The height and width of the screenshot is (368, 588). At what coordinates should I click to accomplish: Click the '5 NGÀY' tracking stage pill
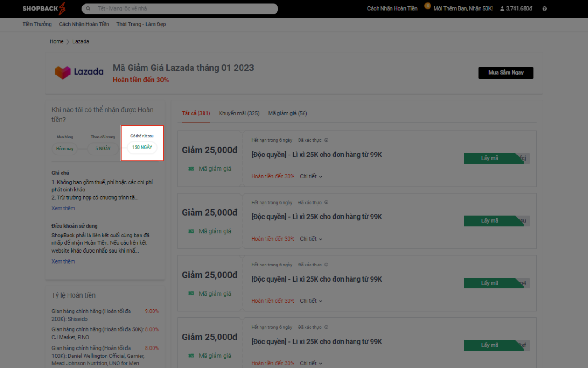pos(103,149)
